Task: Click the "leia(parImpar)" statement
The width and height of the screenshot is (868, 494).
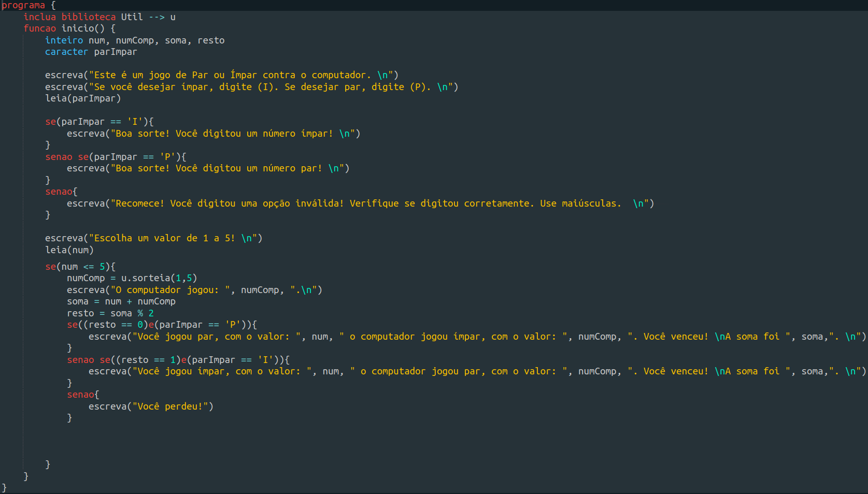Action: pyautogui.click(x=83, y=98)
